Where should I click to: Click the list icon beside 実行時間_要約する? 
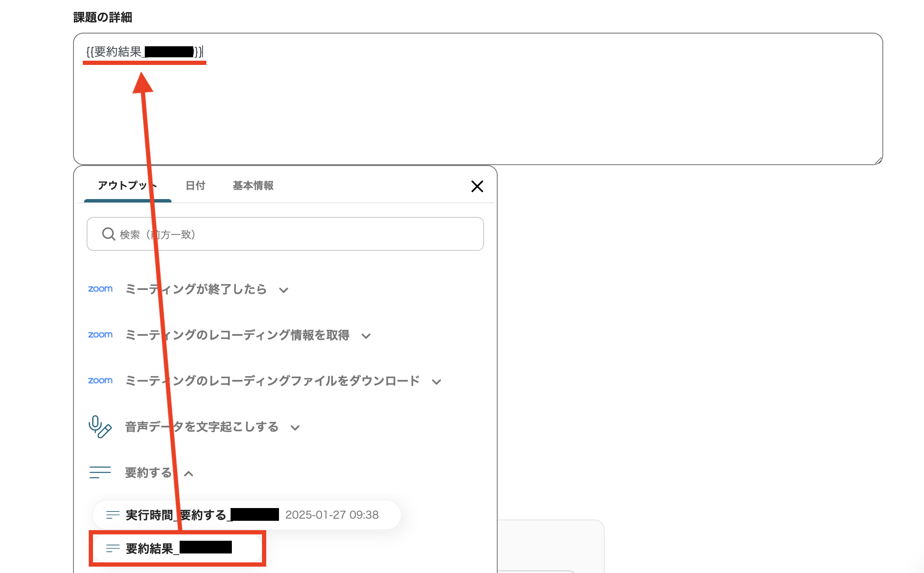coord(113,515)
